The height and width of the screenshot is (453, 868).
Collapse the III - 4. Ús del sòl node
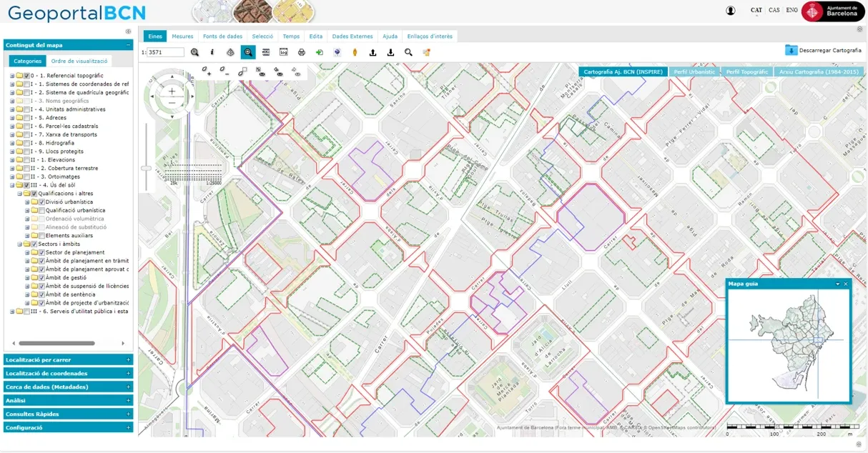coord(11,185)
